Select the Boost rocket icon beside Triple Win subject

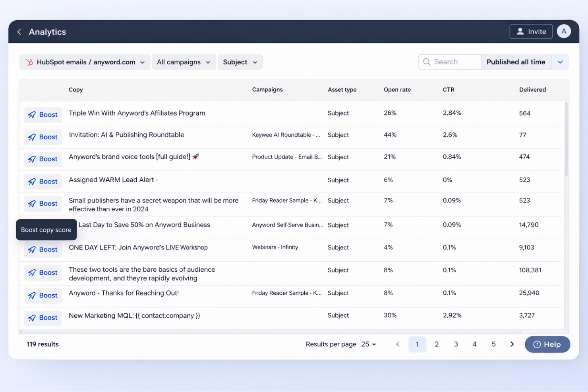coord(33,114)
